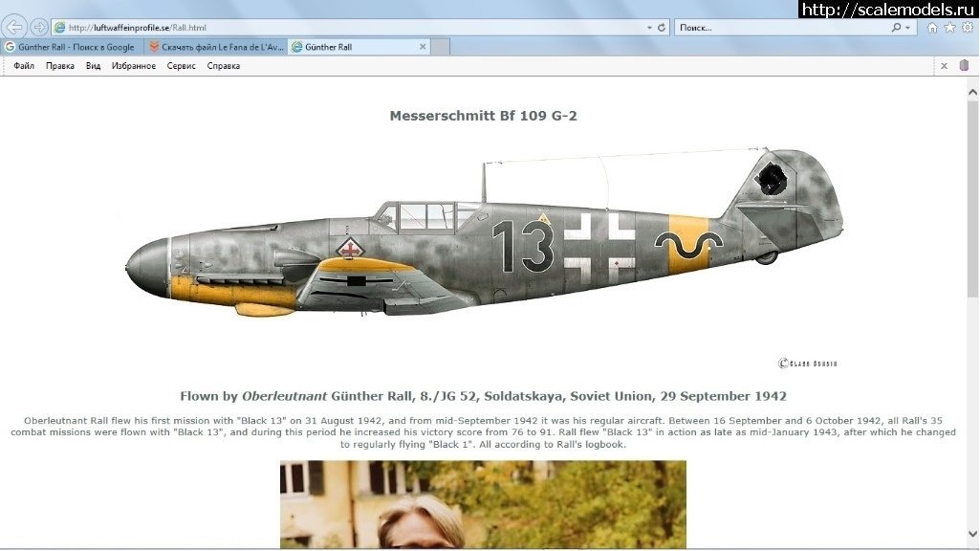The image size is (980, 551).
Task: Open the Избранное menu
Action: click(134, 66)
